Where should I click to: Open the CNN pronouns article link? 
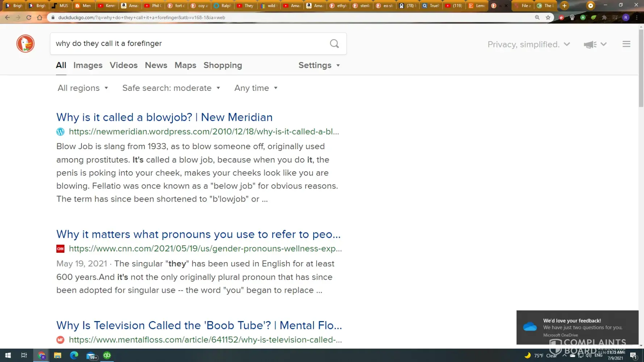tap(198, 234)
